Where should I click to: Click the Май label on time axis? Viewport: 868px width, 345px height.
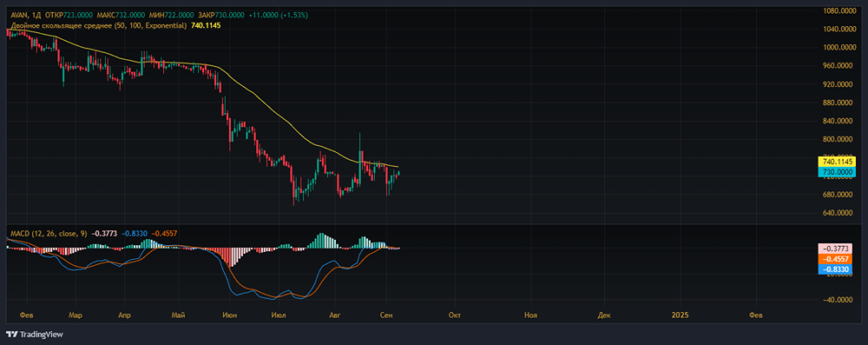click(x=178, y=315)
